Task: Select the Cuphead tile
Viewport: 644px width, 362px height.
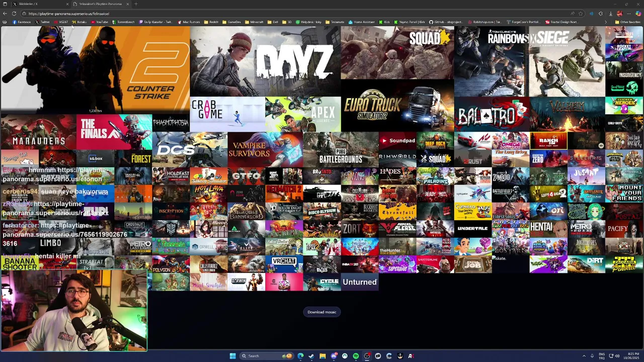Action: (x=473, y=211)
